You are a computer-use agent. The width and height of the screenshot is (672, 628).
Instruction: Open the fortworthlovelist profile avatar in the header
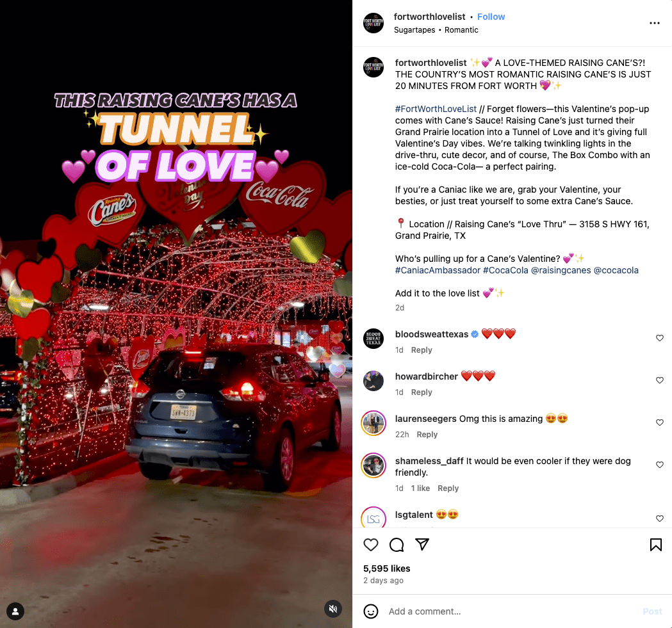pyautogui.click(x=373, y=23)
